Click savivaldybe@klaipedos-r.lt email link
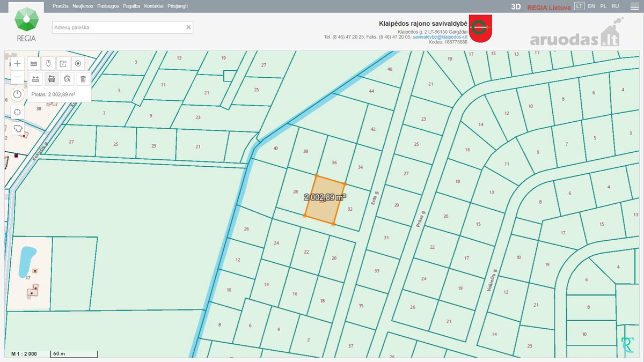 440,37
